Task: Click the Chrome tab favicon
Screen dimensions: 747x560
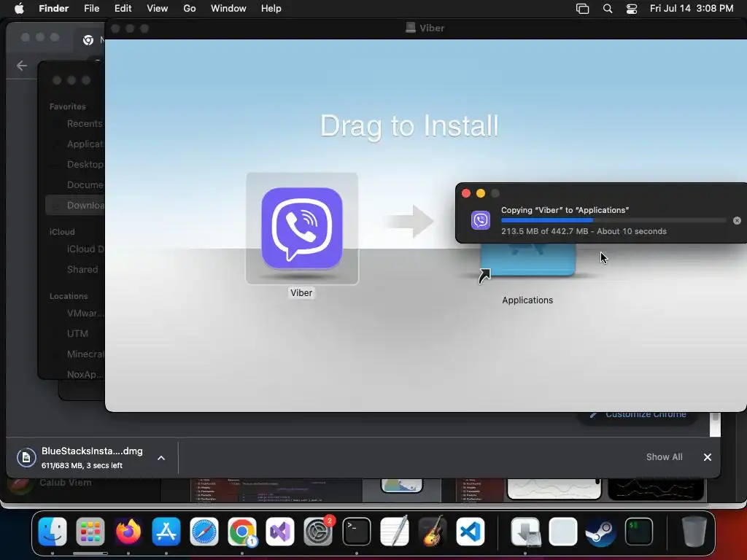Action: 88,41
